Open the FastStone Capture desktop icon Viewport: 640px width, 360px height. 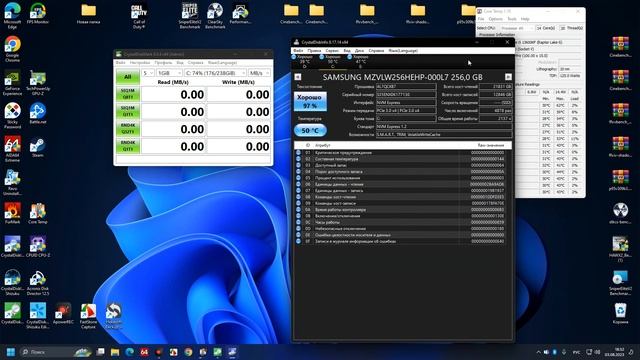[88, 316]
